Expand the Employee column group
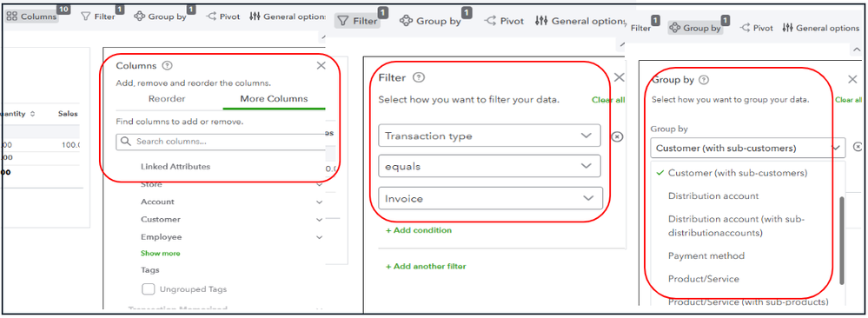 point(320,237)
